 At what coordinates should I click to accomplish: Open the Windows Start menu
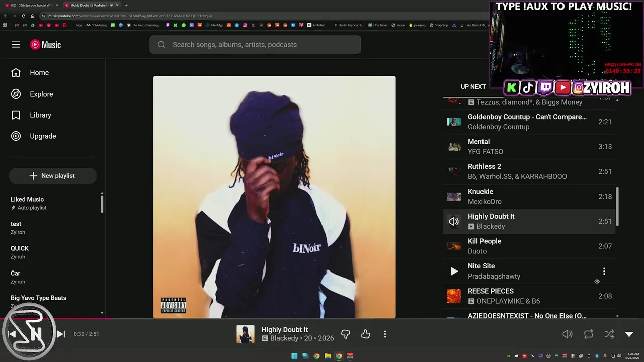pyautogui.click(x=294, y=356)
